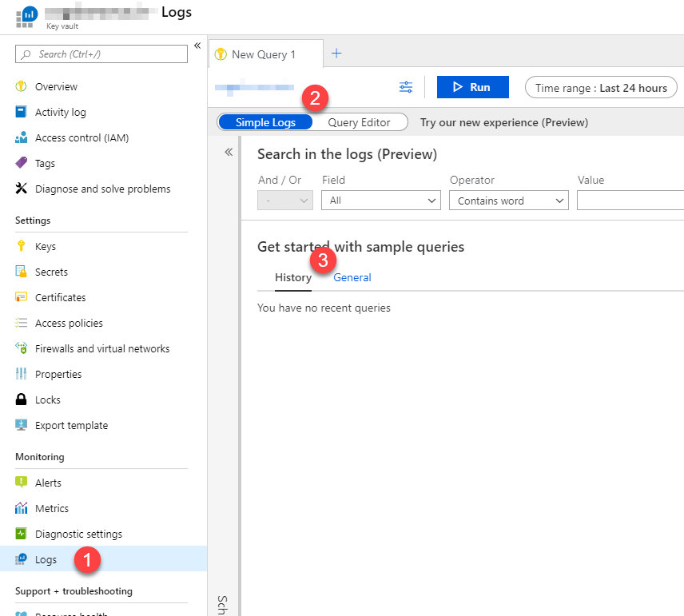Open Tags using the purple tag icon

click(x=22, y=163)
